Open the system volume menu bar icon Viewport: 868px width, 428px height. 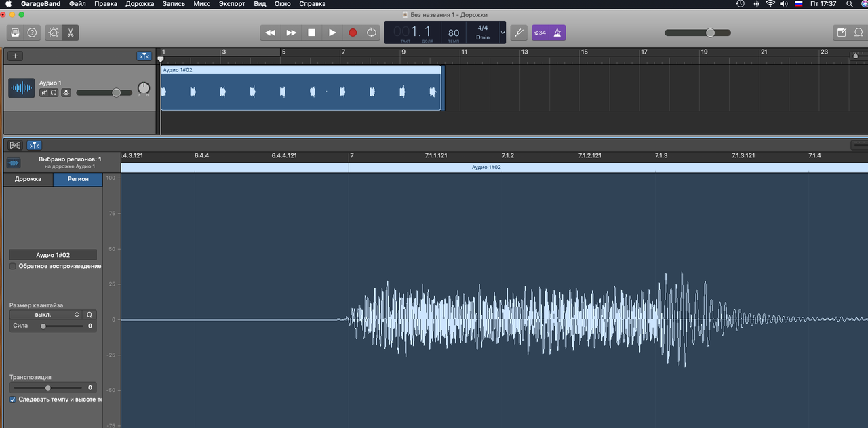click(x=784, y=4)
